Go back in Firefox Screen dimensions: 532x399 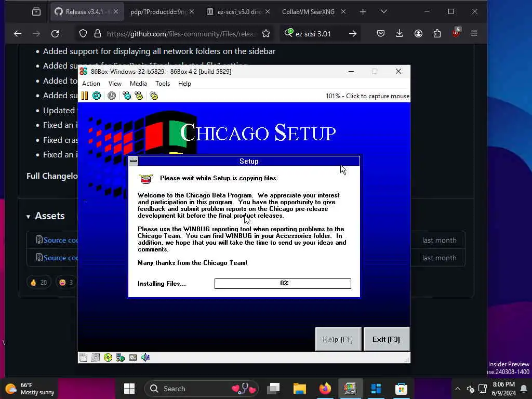[x=18, y=34]
